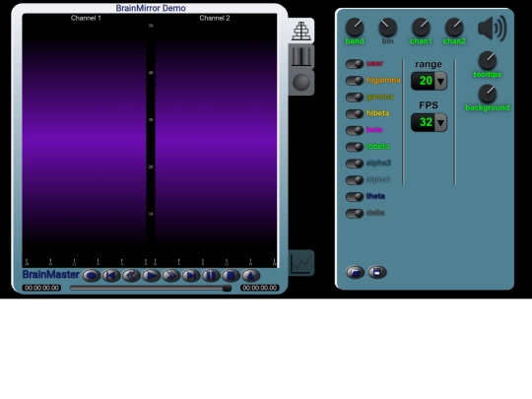
Task: Click the tooltips knob
Action: tap(488, 61)
